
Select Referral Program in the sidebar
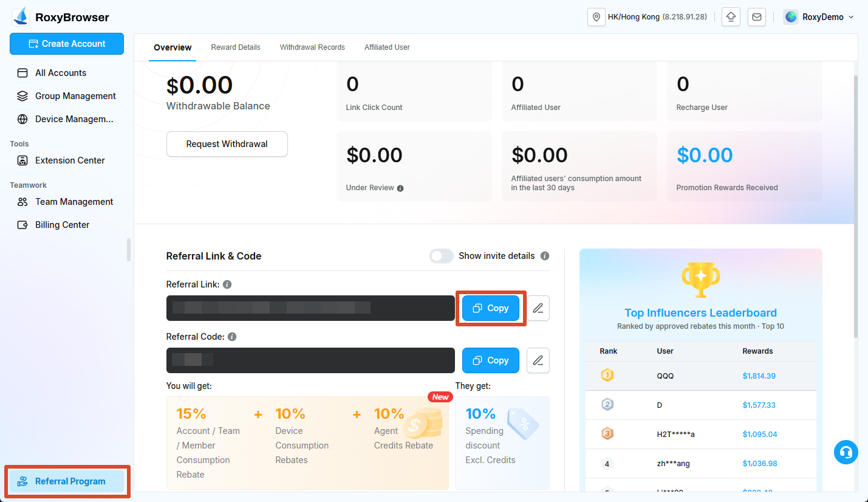pos(67,481)
